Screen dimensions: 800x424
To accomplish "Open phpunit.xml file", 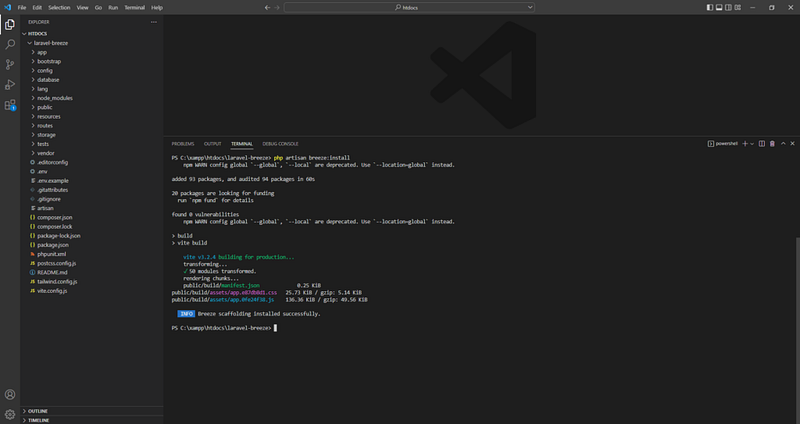I will 92,254.
